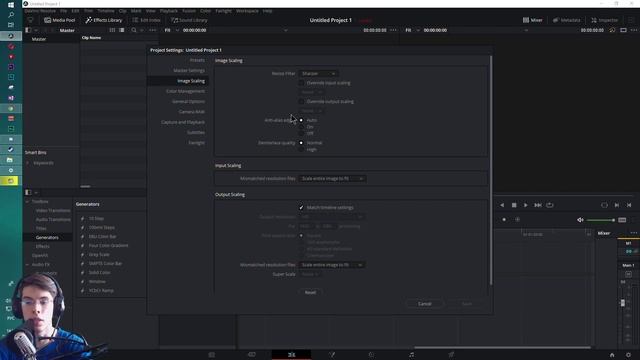Open the Edit Index panel
Image resolution: width=640 pixels, height=360 pixels.
[x=146, y=20]
